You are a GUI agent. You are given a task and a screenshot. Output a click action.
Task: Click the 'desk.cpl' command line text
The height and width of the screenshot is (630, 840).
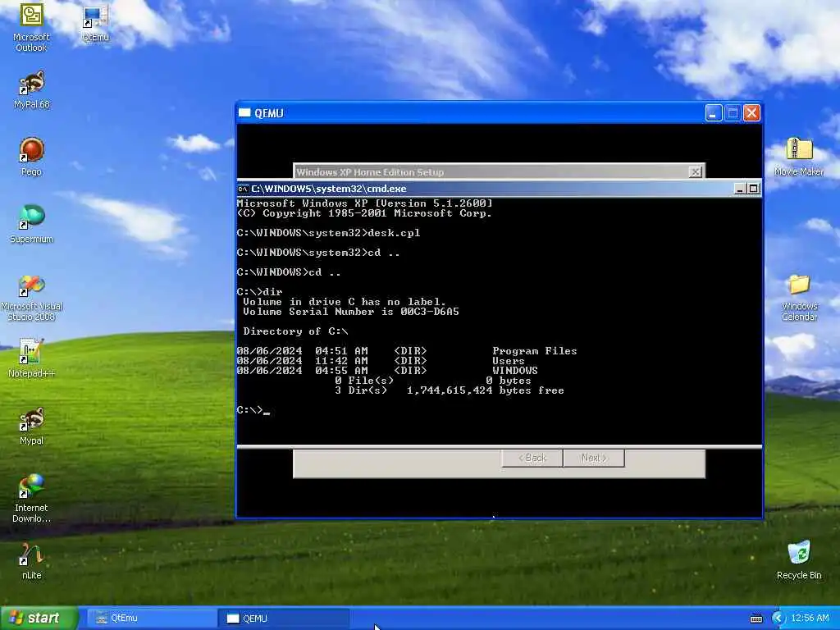pos(394,232)
